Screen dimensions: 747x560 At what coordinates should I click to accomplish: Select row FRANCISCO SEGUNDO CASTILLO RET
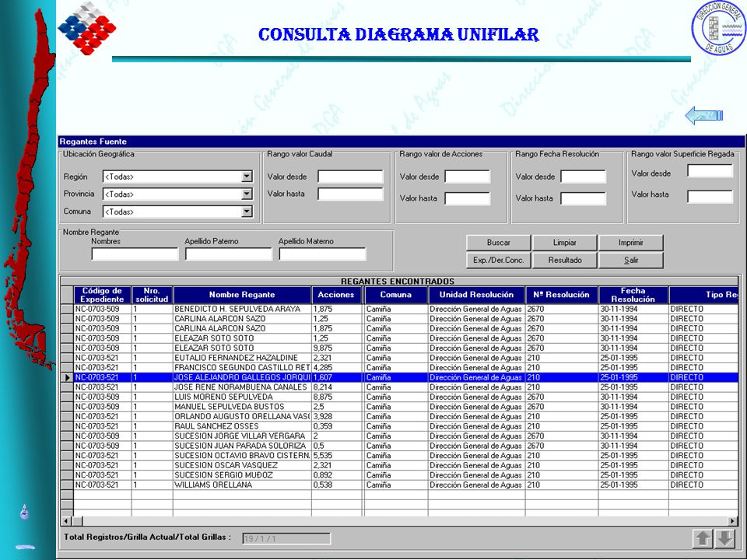point(400,368)
